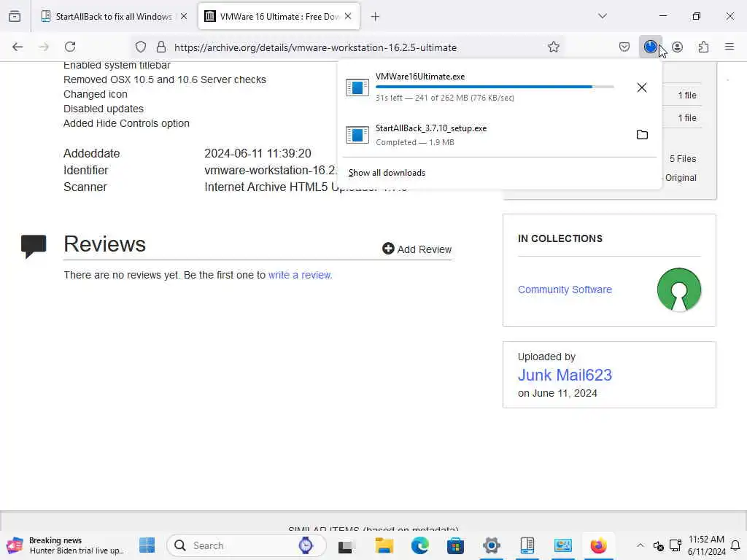This screenshot has width=747, height=560.
Task: Follow the write a review link
Action: 300,275
